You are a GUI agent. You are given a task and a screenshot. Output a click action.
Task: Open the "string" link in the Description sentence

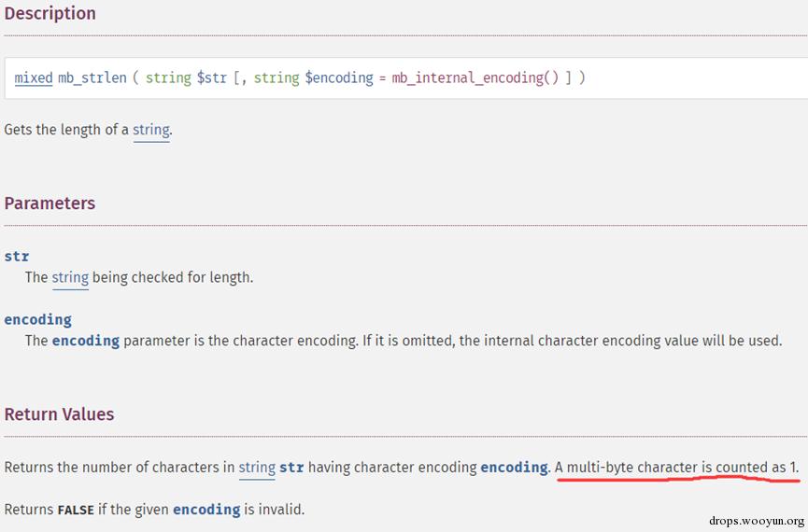[x=150, y=130]
